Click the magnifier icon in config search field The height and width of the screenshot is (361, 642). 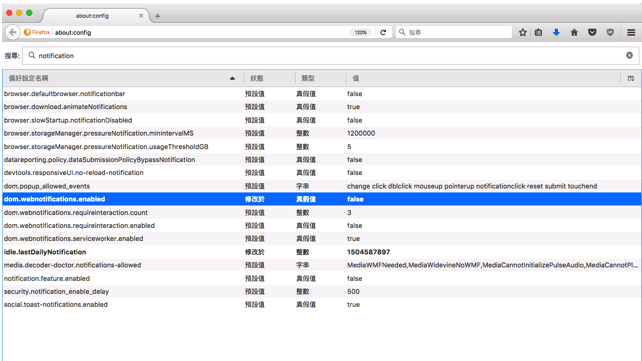[x=32, y=55]
